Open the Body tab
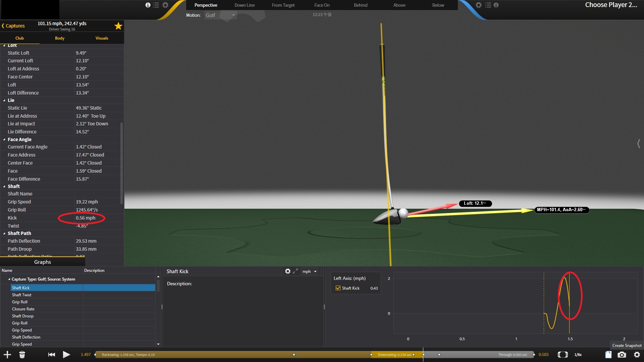Screen dimensions: 644x362 point(59,38)
